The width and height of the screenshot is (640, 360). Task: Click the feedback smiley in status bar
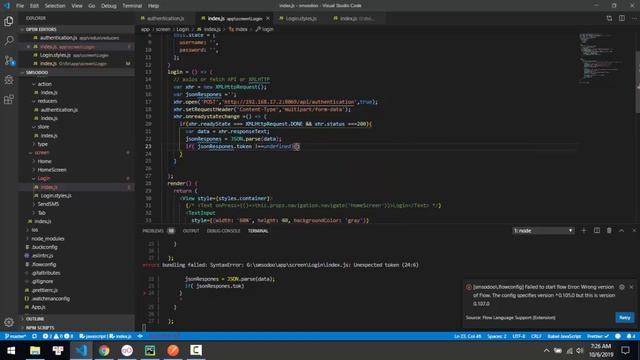(618, 336)
